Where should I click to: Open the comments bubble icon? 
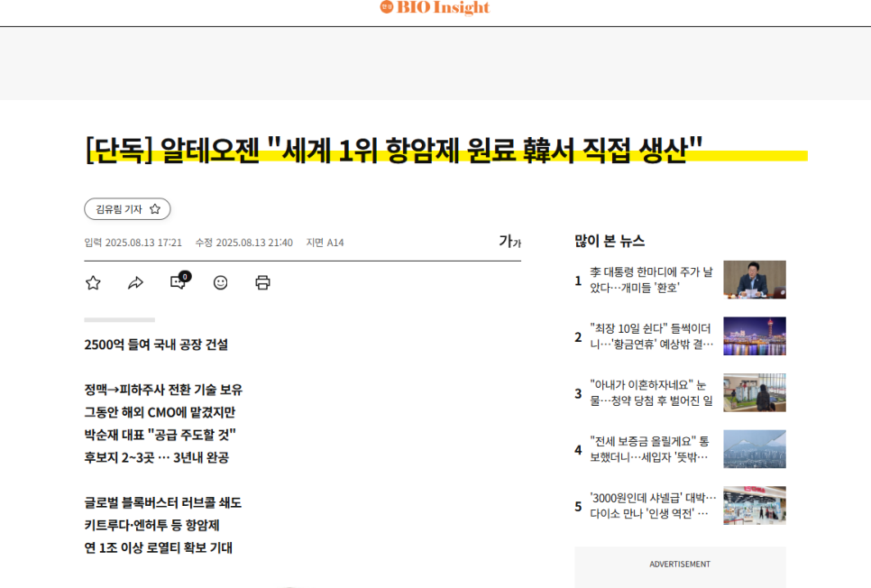click(x=179, y=280)
